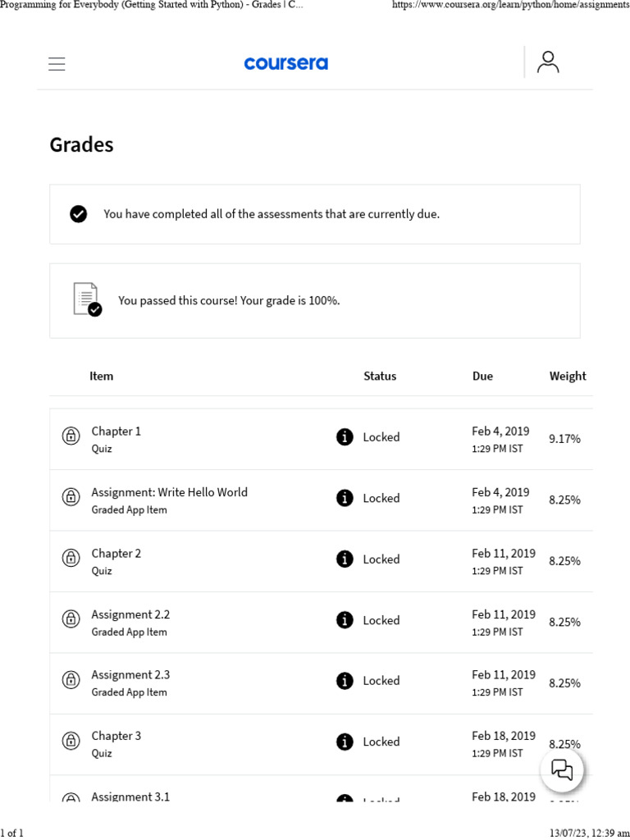
Task: Click the lock icon beside Chapter 3
Action: pos(71,742)
